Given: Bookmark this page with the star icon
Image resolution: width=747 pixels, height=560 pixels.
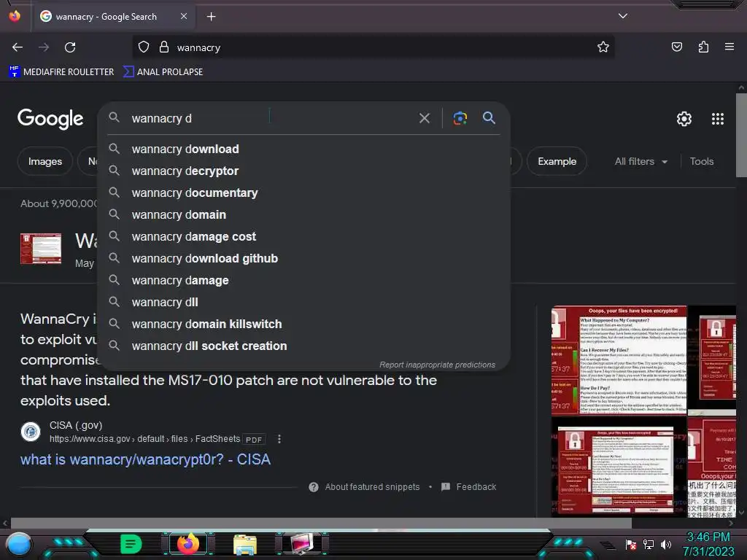Looking at the screenshot, I should coord(603,47).
